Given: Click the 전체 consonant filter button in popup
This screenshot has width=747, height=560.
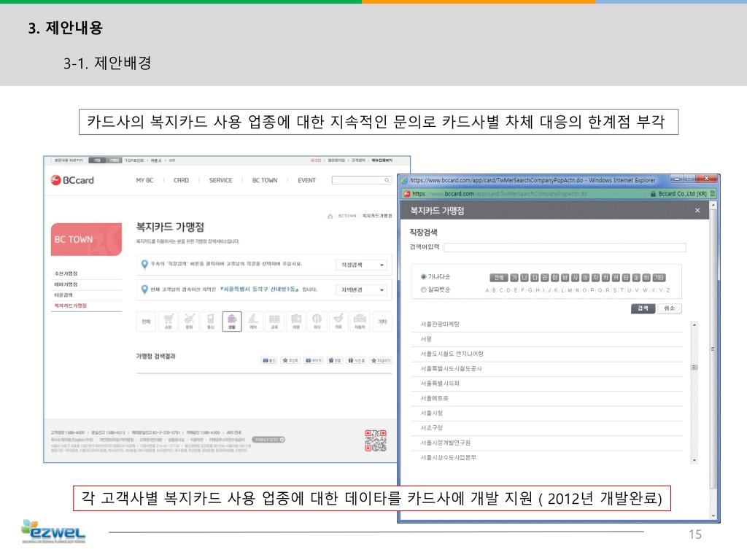Looking at the screenshot, I should pos(498,278).
